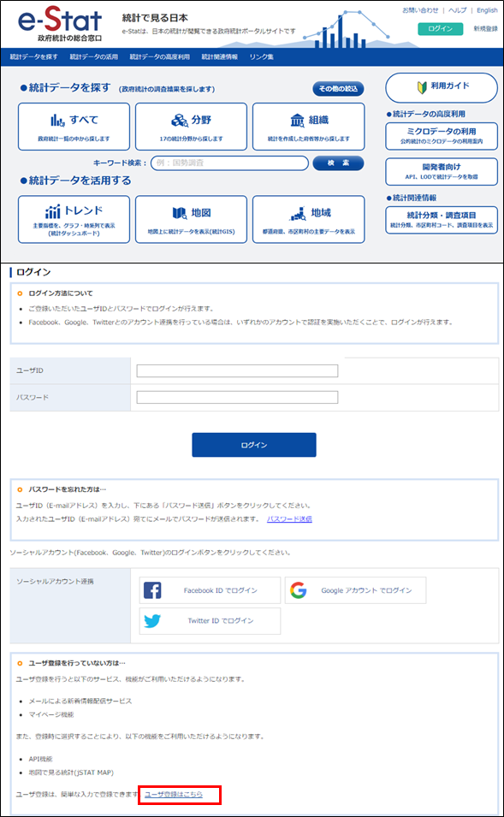
Task: Open お問い合わせ link
Action: (420, 10)
